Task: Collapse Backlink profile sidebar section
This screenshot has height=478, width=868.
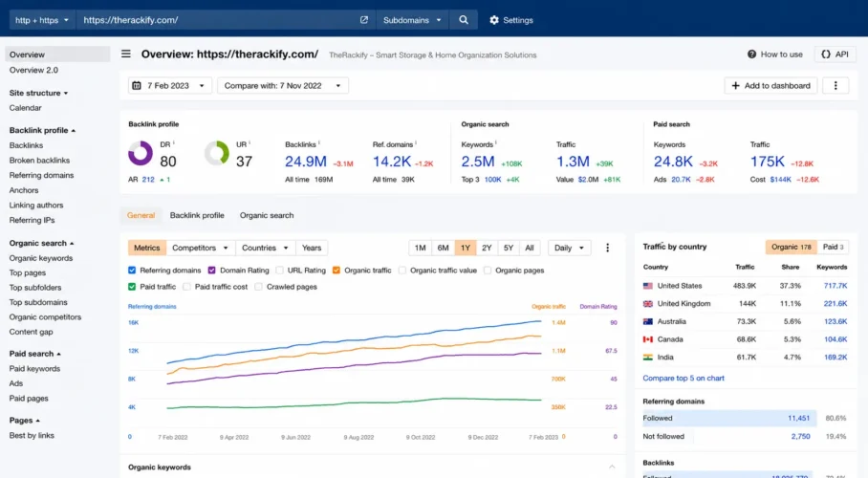Action: [x=42, y=130]
